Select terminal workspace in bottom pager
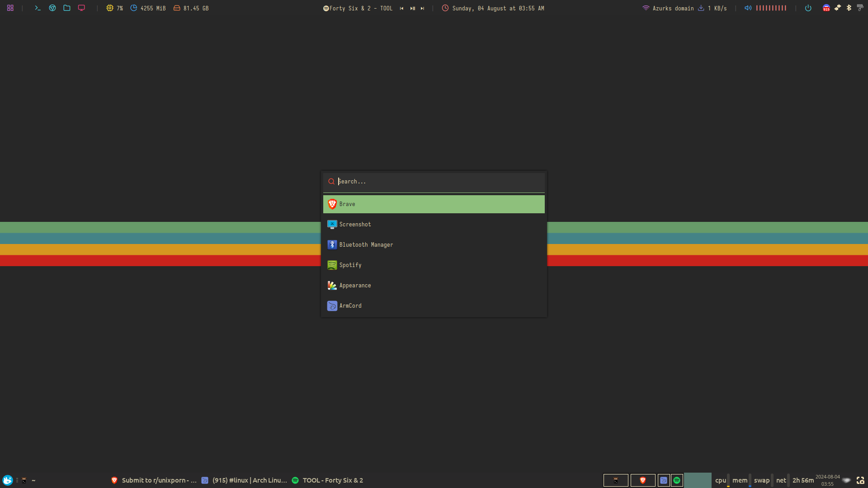 coord(616,480)
